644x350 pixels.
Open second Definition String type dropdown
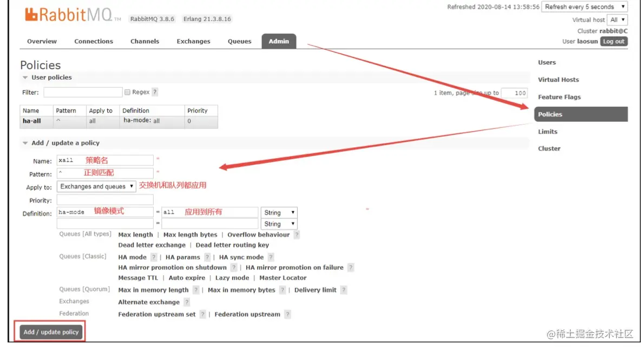(x=279, y=224)
